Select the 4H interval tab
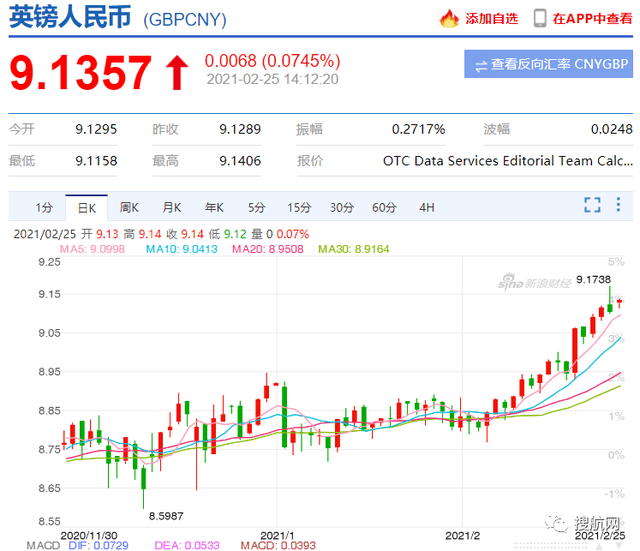Screen dimensions: 640x551 tap(427, 208)
